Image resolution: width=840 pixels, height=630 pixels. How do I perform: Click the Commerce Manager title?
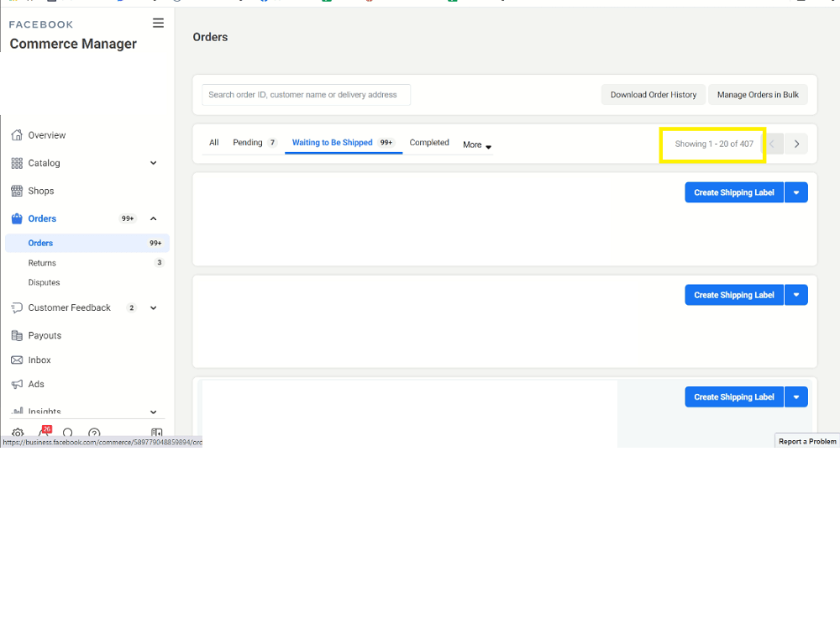point(73,44)
